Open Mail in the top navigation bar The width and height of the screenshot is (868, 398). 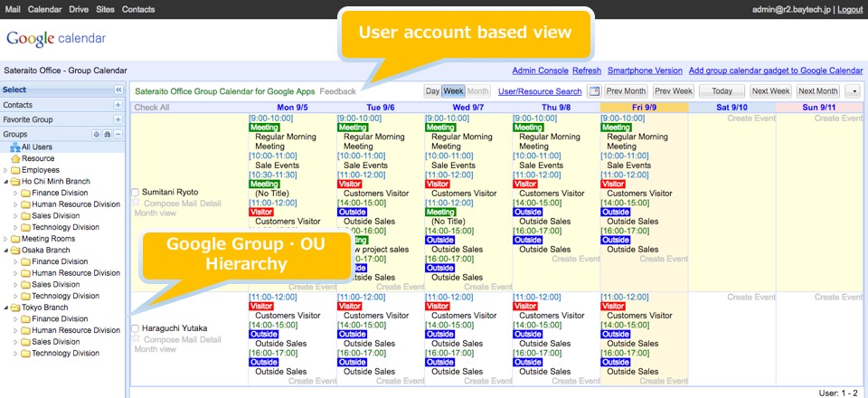(13, 9)
